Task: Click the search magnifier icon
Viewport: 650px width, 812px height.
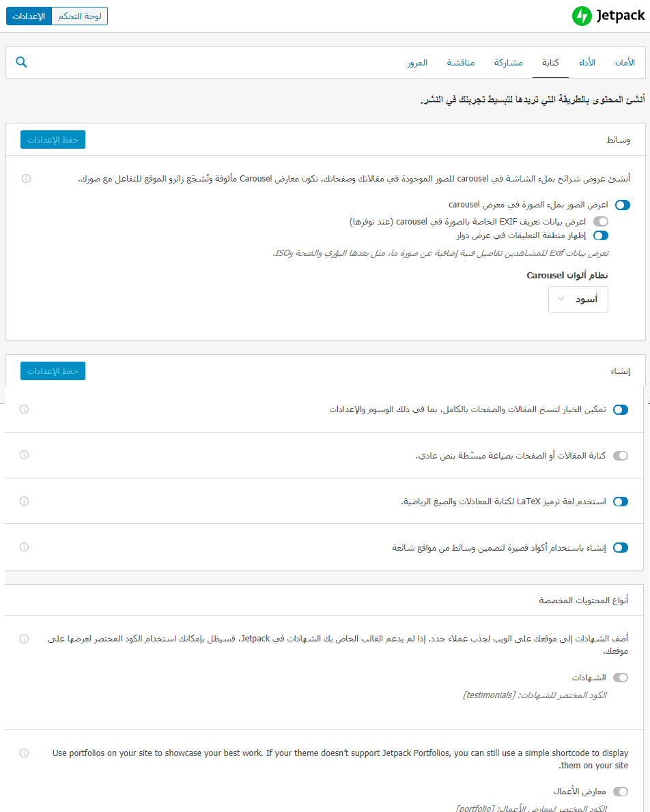Action: [21, 62]
